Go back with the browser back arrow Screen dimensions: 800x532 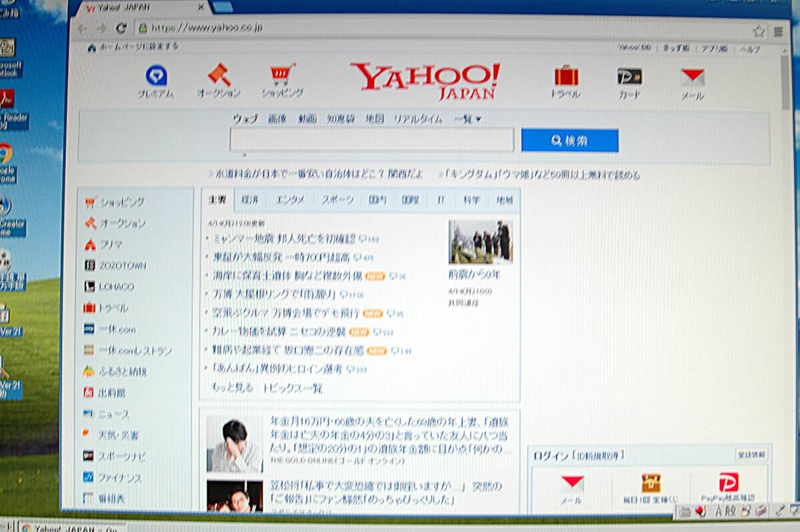82,28
